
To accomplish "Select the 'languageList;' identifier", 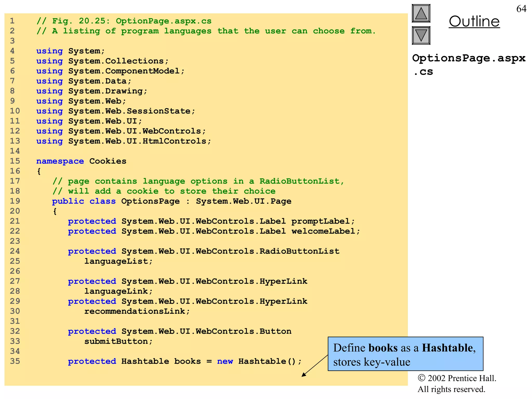I will coord(118,261).
